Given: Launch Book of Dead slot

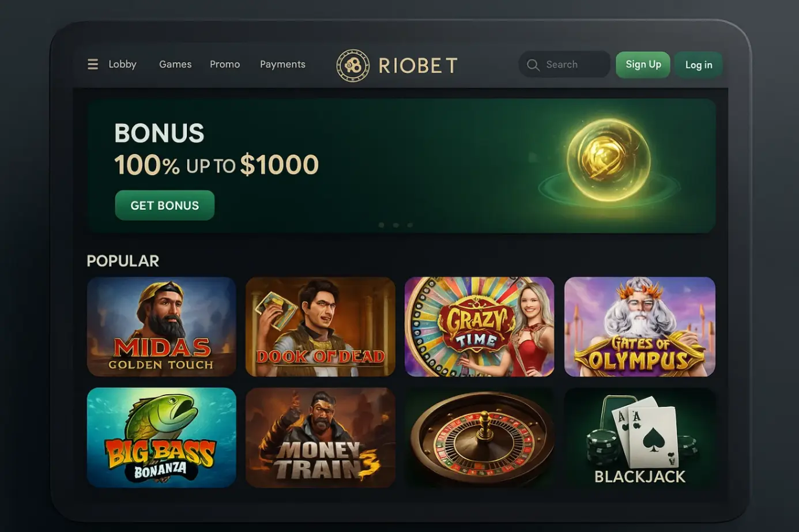Looking at the screenshot, I should pyautogui.click(x=321, y=327).
